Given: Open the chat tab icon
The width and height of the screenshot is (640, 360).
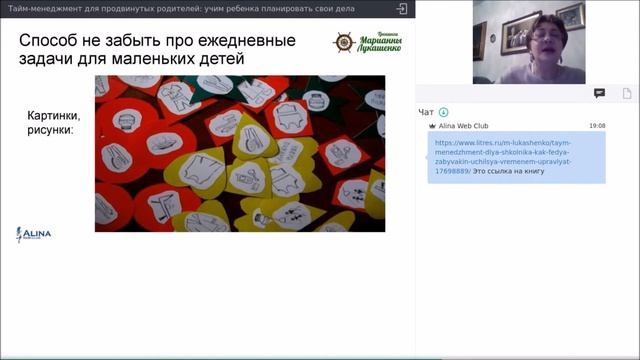Looking at the screenshot, I should pos(599,93).
